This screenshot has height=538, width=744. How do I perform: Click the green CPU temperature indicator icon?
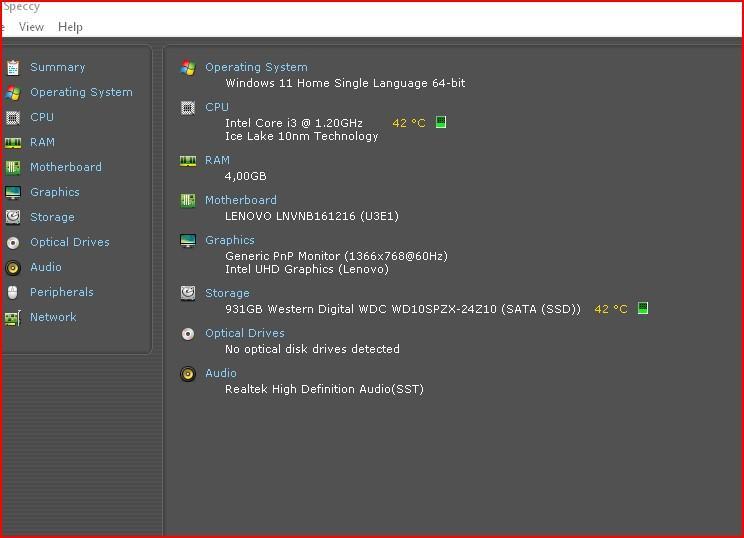tap(441, 122)
